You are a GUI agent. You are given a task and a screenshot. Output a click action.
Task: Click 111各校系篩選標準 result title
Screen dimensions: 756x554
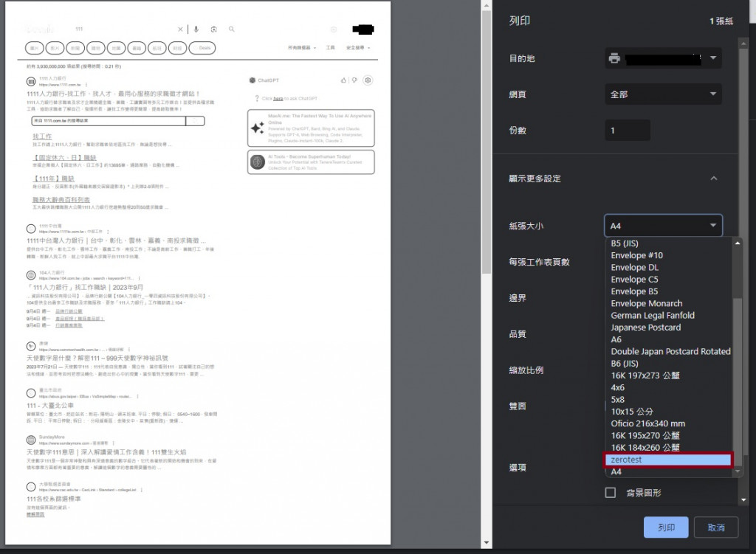click(53, 499)
